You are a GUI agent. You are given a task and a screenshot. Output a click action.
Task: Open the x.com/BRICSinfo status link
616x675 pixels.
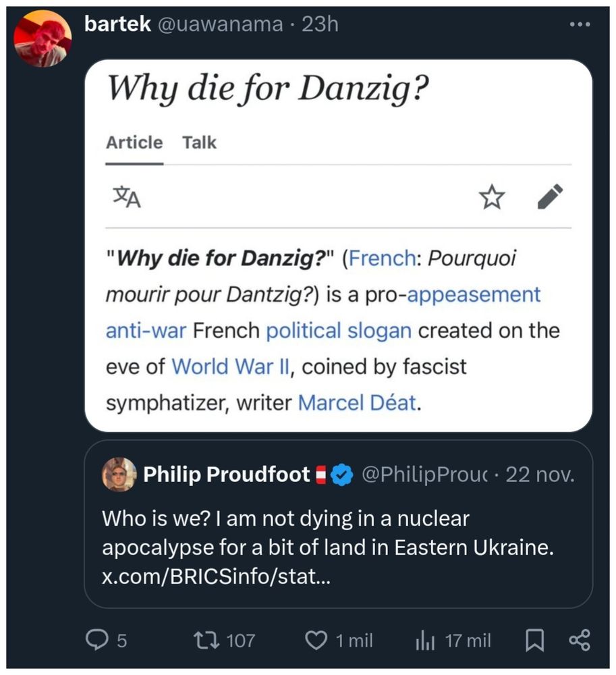(x=216, y=577)
